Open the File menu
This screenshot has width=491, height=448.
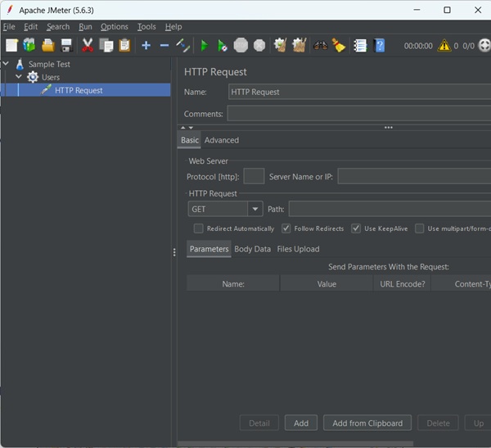pos(9,27)
